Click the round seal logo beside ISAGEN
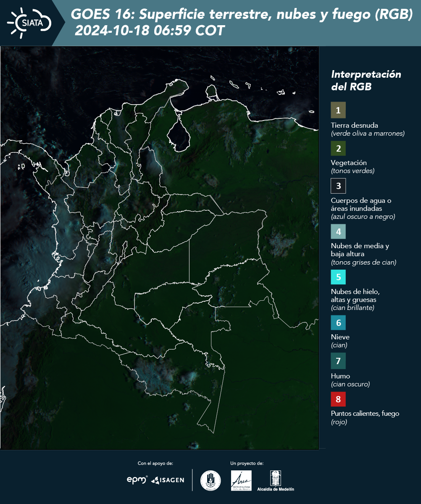Image resolution: width=421 pixels, height=504 pixels. pos(210,480)
